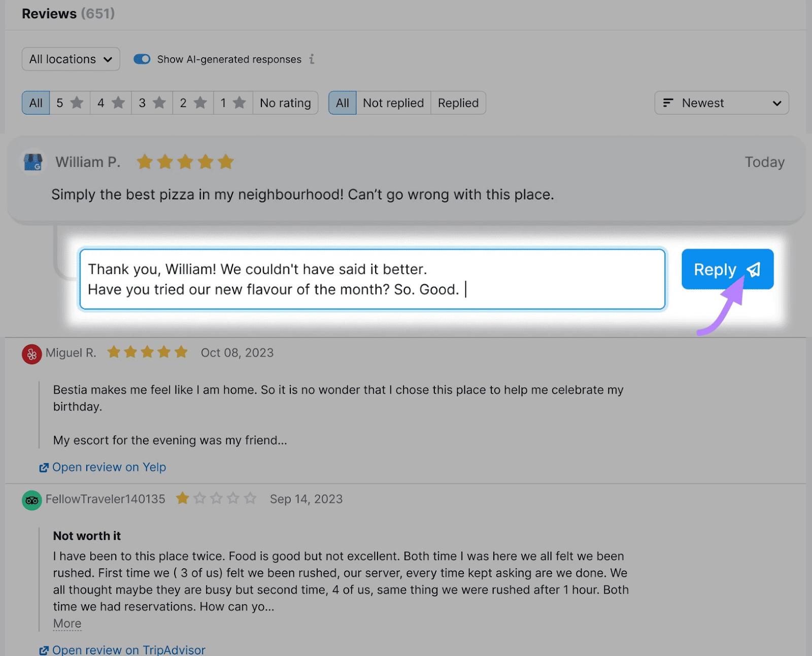Open review on TripAdvisor link
Screen dimensions: 812x656
pyautogui.click(x=129, y=650)
